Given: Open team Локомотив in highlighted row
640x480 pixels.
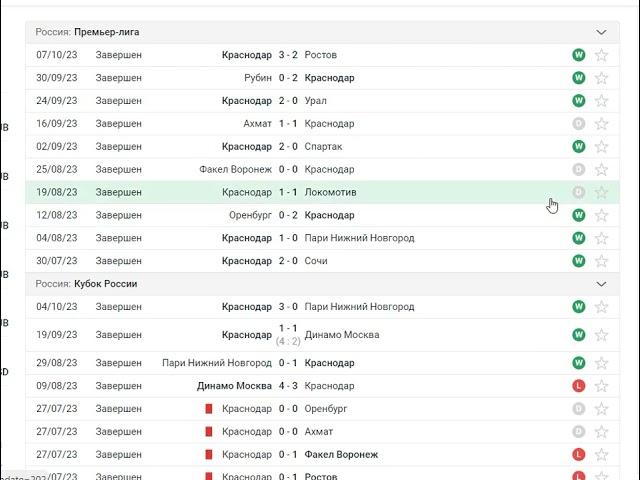Looking at the screenshot, I should click(330, 192).
